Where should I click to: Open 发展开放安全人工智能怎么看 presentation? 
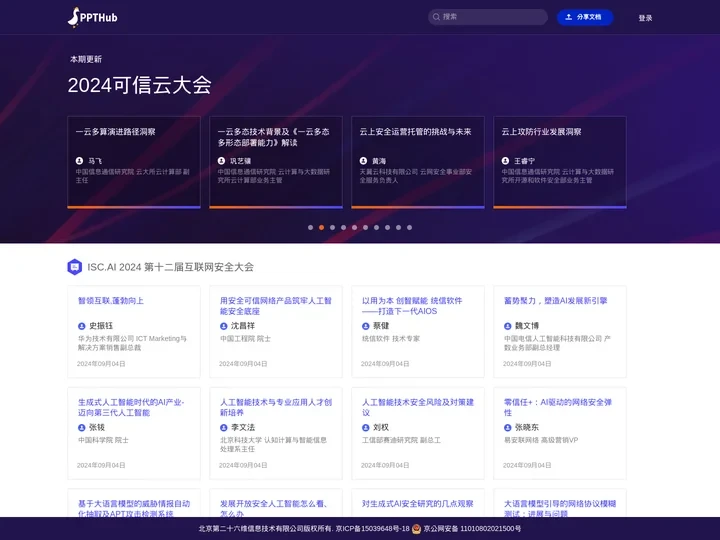(274, 508)
